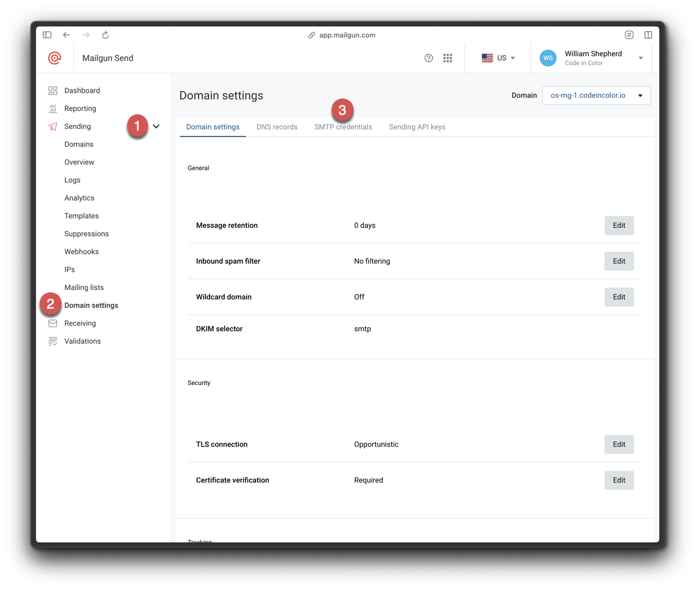Open Dashboard in sidebar
The image size is (700, 592).
click(x=82, y=91)
